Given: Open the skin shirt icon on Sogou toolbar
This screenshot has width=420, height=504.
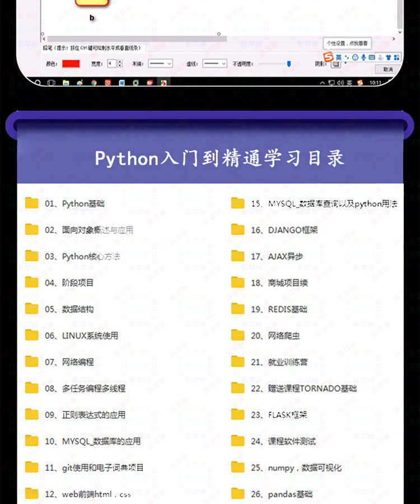Looking at the screenshot, I should point(389,58).
